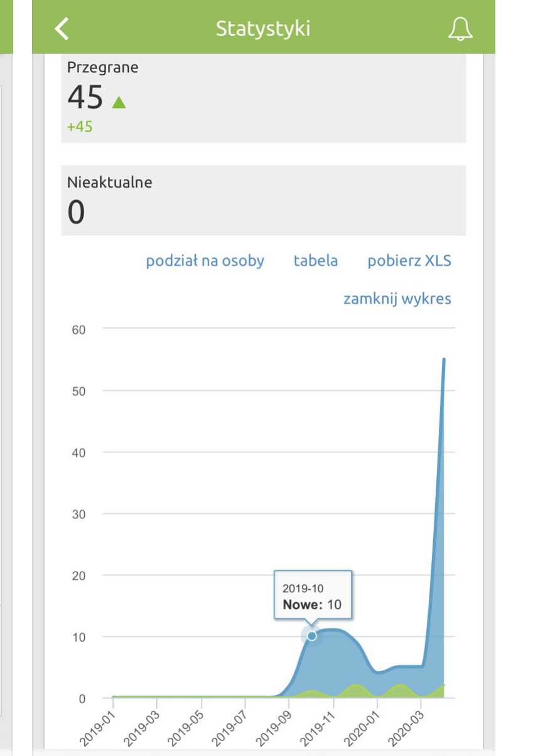
Task: Click green up-triangle beside 45
Action: coord(119,102)
